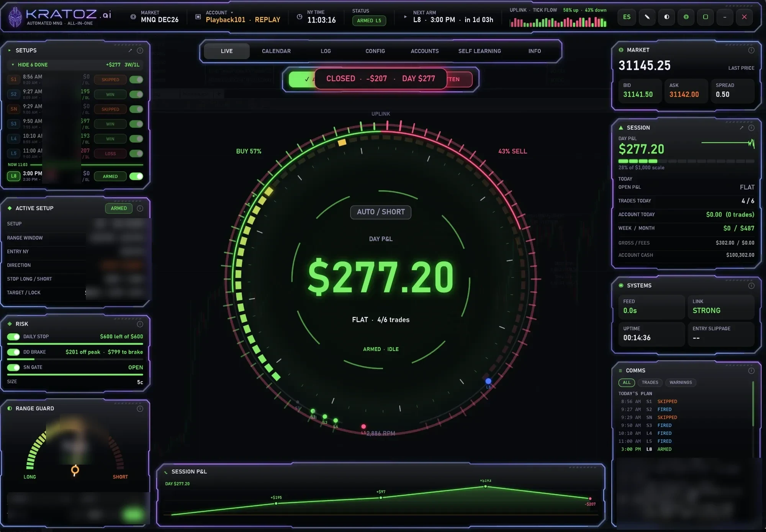Viewport: 766px width, 532px height.
Task: Click the Range Guard orange pointer knob
Action: [x=75, y=470]
